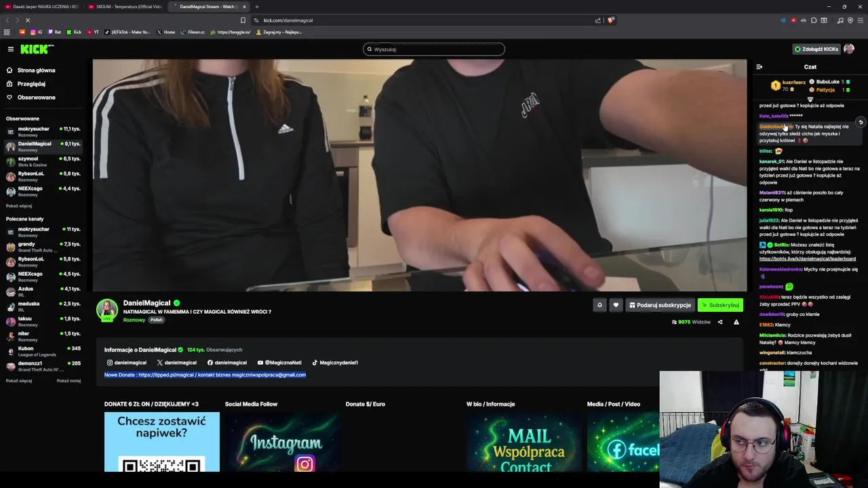Open Kubon League of Legends channel

43,351
